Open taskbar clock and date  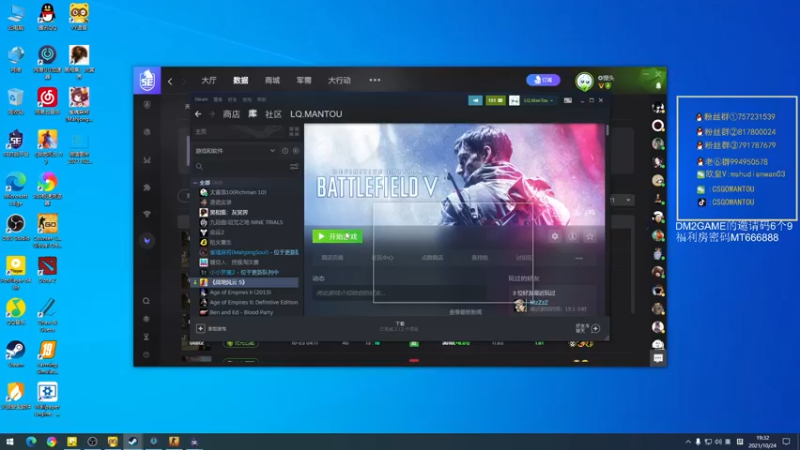762,441
